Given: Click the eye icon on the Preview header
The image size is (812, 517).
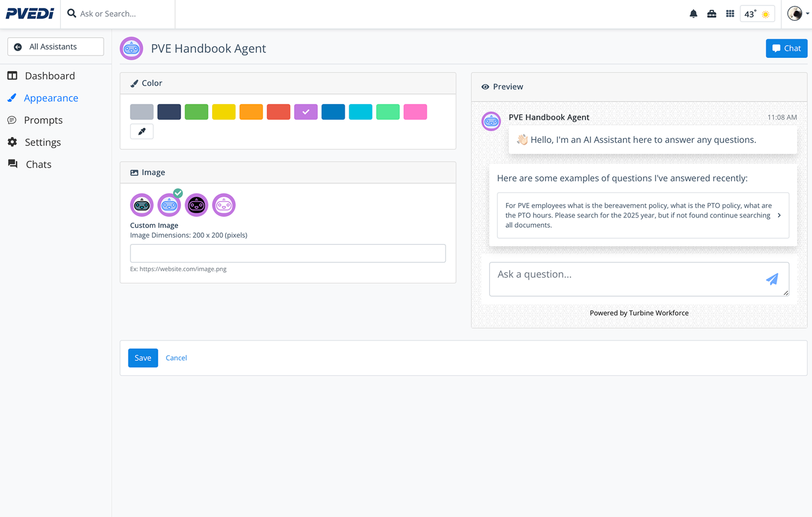Looking at the screenshot, I should (485, 86).
